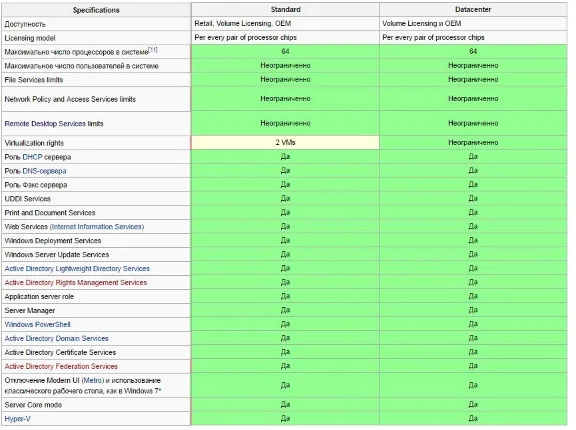
Task: Select the Standard column header
Action: (285, 10)
